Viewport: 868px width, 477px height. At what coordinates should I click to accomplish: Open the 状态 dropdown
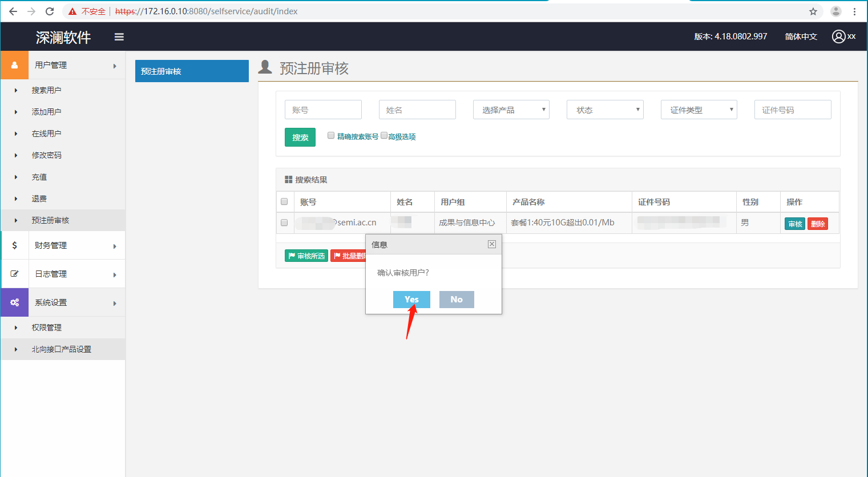[604, 110]
